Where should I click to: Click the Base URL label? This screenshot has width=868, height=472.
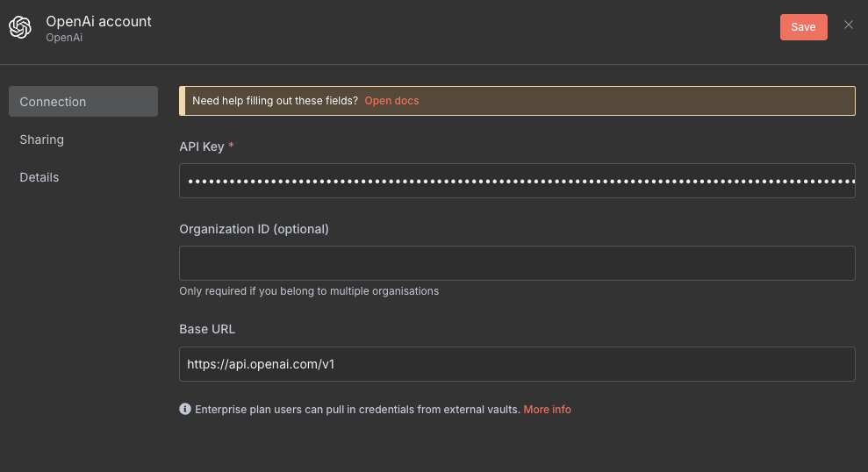click(207, 329)
